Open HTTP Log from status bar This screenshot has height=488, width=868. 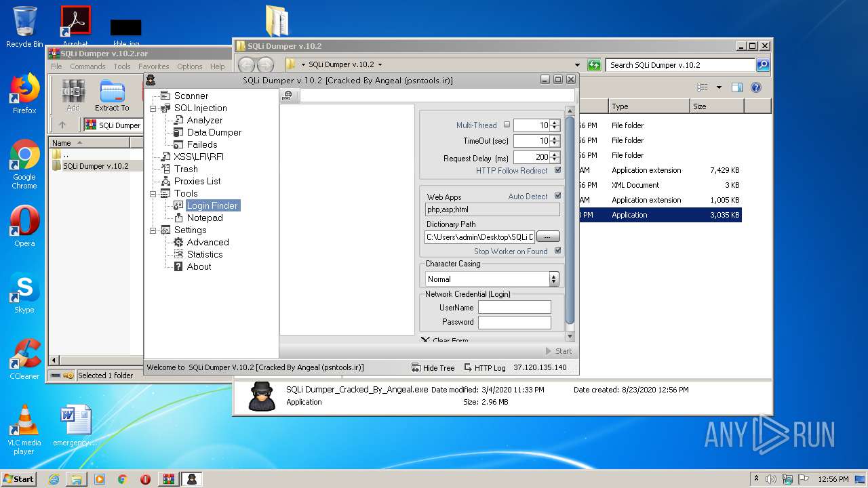(484, 367)
